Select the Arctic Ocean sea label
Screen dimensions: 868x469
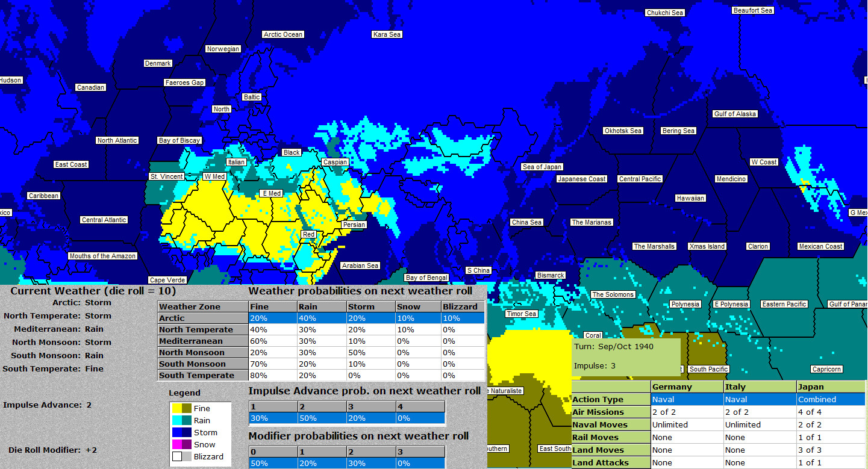point(283,34)
